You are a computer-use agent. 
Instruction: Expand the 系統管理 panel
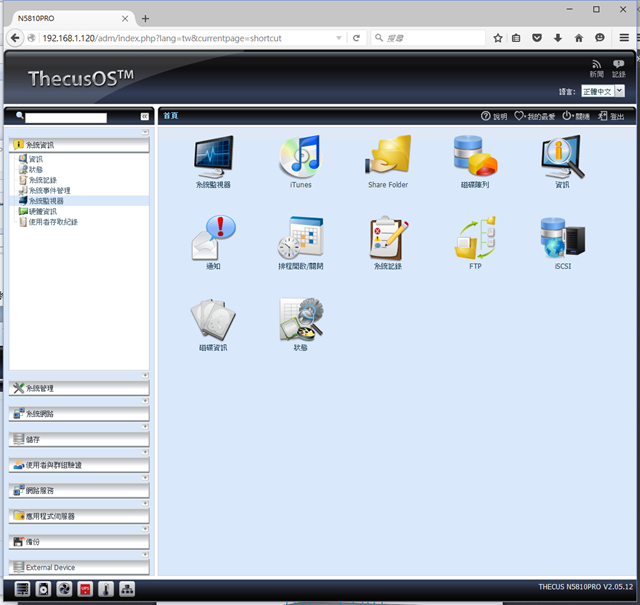pos(79,388)
